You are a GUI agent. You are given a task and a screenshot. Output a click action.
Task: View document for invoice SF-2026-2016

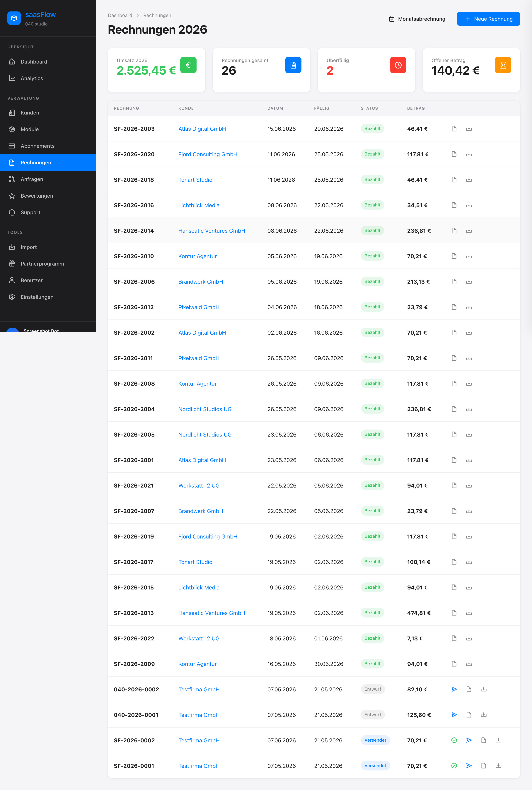click(x=454, y=205)
